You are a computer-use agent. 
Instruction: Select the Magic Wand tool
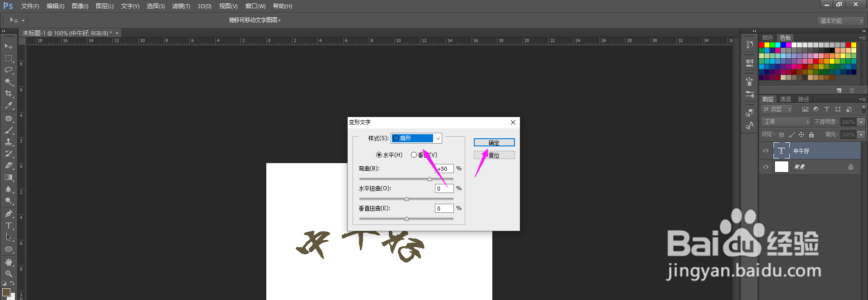pos(9,82)
